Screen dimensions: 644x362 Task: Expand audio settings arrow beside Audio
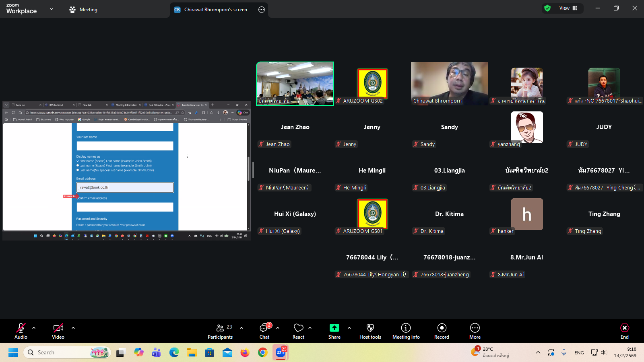tap(34, 328)
